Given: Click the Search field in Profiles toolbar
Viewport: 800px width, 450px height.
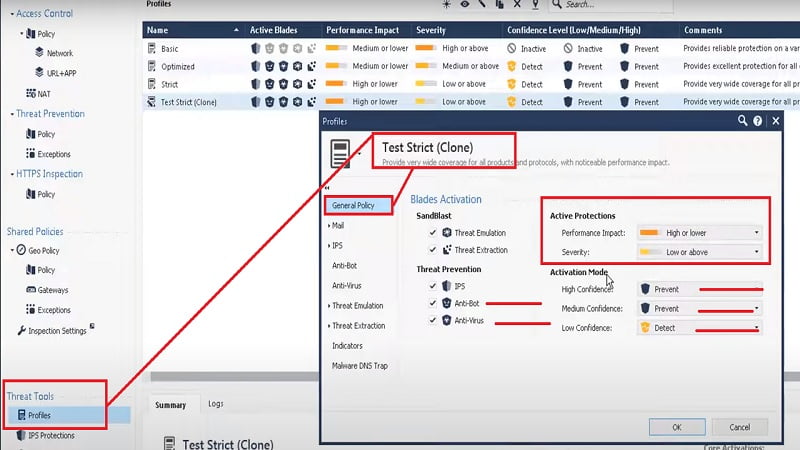Looking at the screenshot, I should coord(611,5).
